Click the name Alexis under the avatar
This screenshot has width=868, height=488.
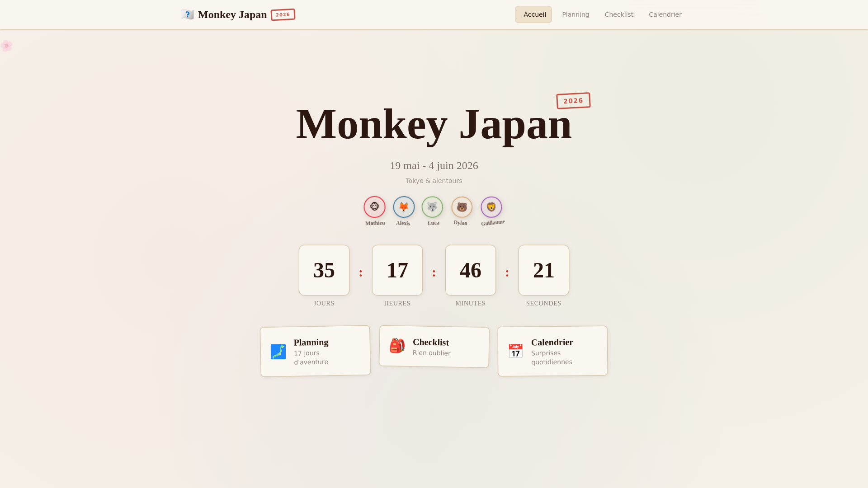click(x=403, y=223)
